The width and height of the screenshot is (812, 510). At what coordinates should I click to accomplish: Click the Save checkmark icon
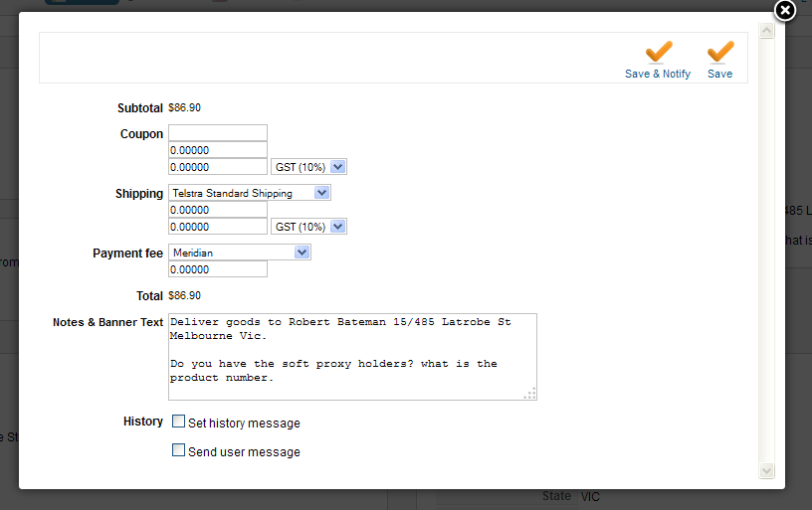[719, 52]
